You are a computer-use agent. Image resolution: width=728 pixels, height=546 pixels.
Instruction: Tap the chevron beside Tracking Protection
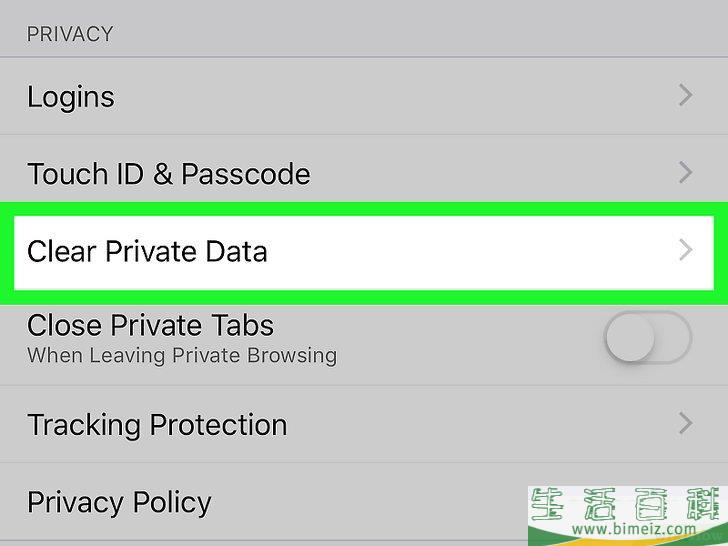(686, 423)
